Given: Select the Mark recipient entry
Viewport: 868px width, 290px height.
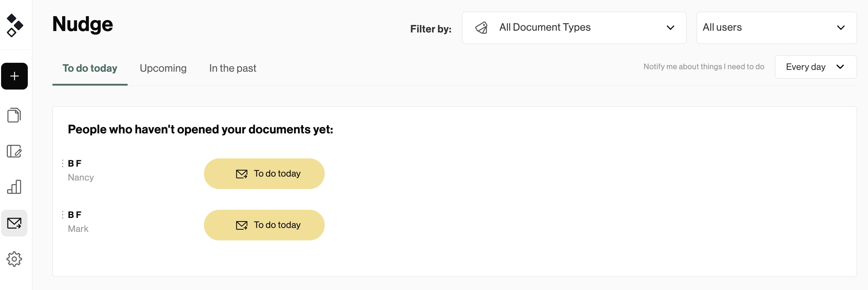Looking at the screenshot, I should (x=78, y=229).
